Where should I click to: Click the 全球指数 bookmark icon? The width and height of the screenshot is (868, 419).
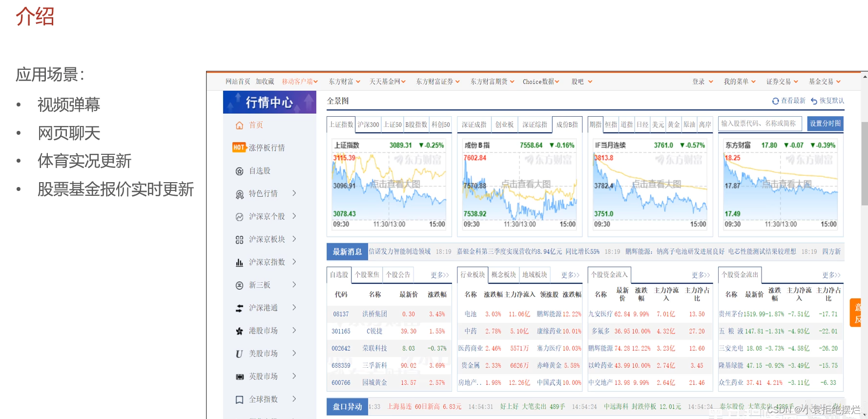click(x=239, y=399)
